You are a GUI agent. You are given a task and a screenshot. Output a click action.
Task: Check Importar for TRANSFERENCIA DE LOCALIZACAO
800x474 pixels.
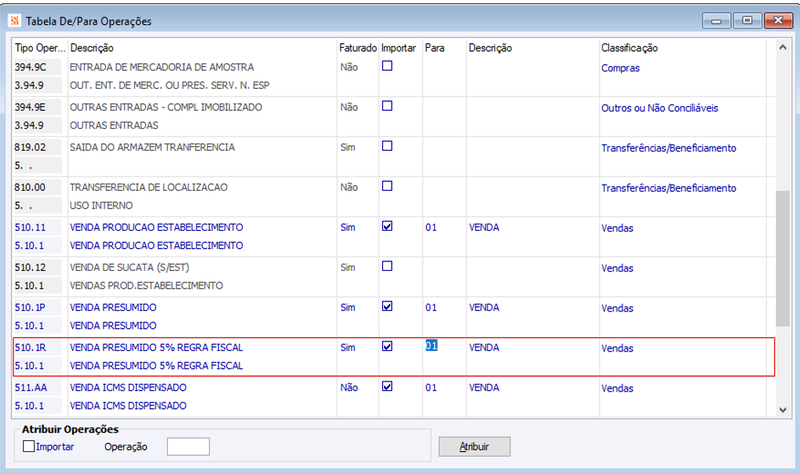387,186
